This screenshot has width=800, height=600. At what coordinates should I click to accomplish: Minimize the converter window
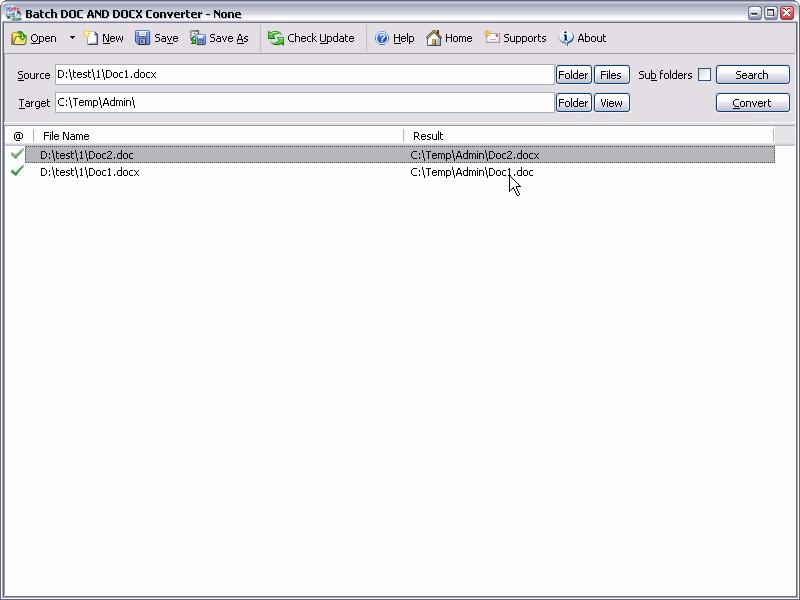click(x=755, y=13)
